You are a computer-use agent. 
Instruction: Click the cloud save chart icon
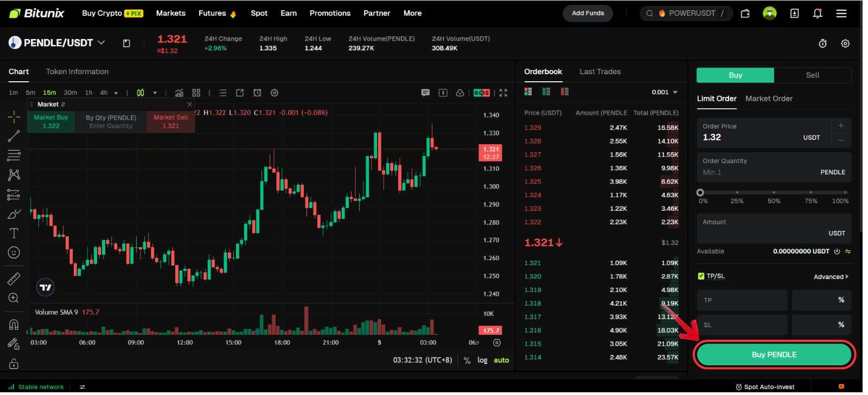pyautogui.click(x=460, y=93)
